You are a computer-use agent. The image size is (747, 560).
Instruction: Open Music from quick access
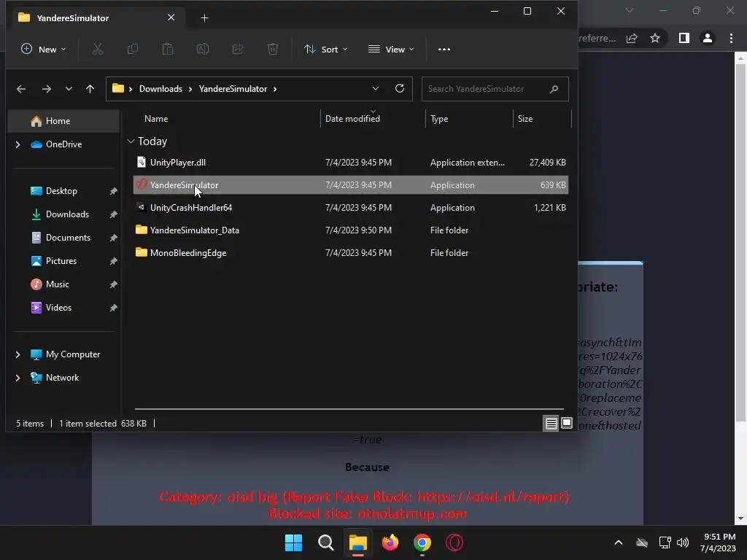click(57, 284)
